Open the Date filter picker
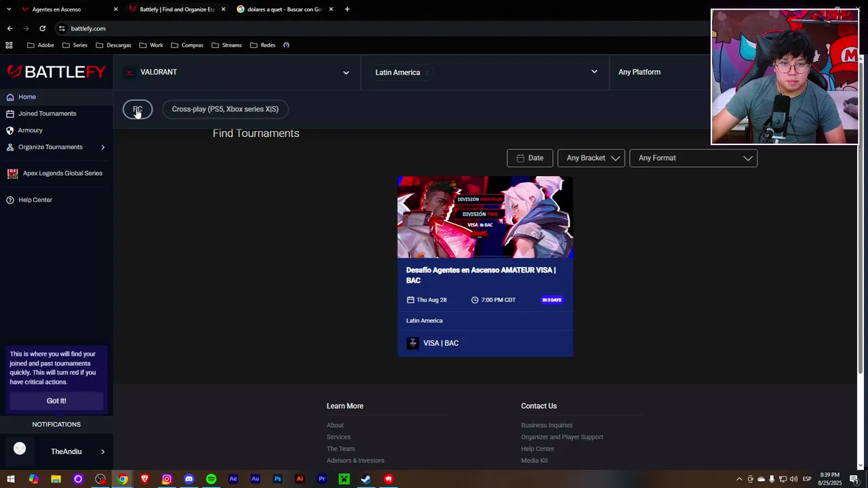The image size is (868, 488). 530,158
